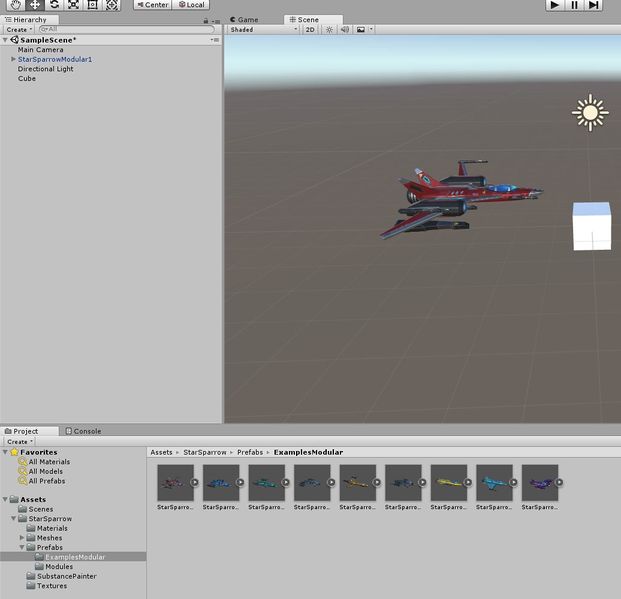
Task: Open SampleScene context menu icon
Action: coord(215,40)
